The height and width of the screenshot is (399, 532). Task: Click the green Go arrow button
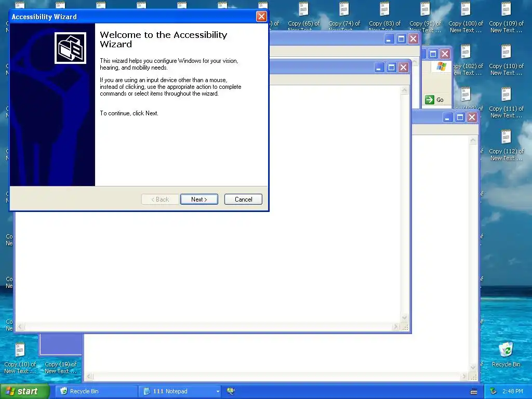point(430,100)
